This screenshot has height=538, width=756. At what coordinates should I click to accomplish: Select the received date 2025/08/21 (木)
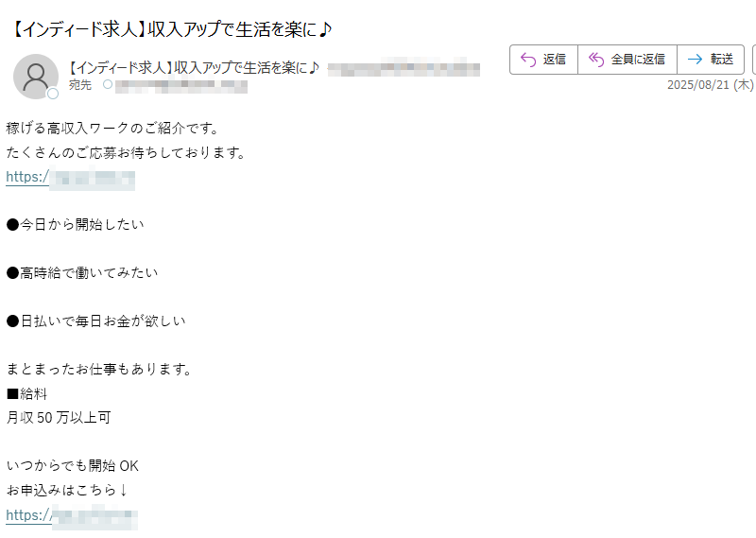710,85
